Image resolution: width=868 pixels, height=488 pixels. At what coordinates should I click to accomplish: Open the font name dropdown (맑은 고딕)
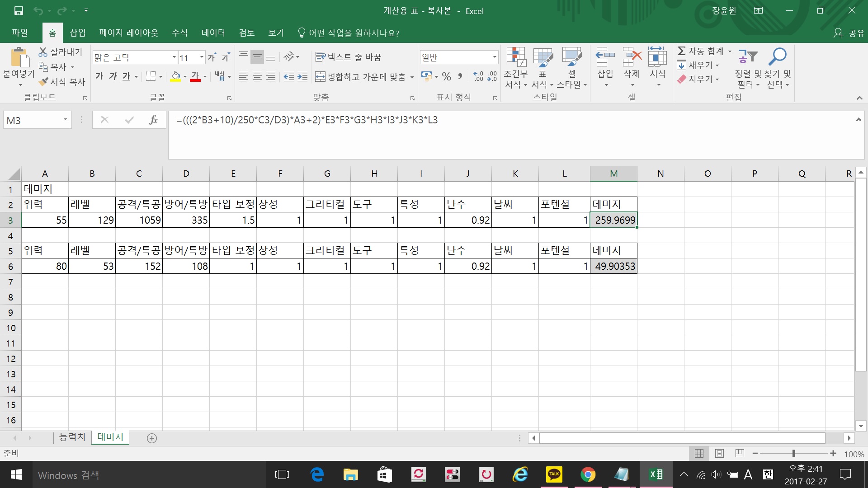click(x=174, y=57)
